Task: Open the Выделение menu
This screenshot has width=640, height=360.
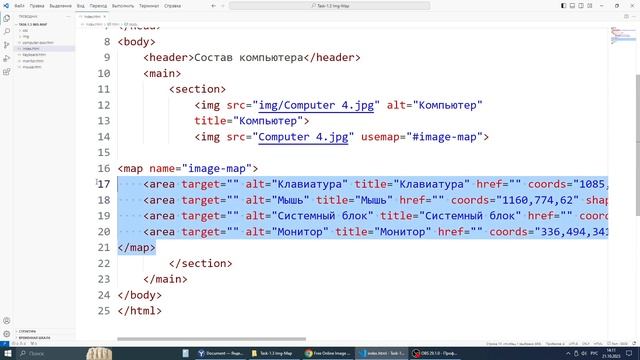Action: [60, 6]
